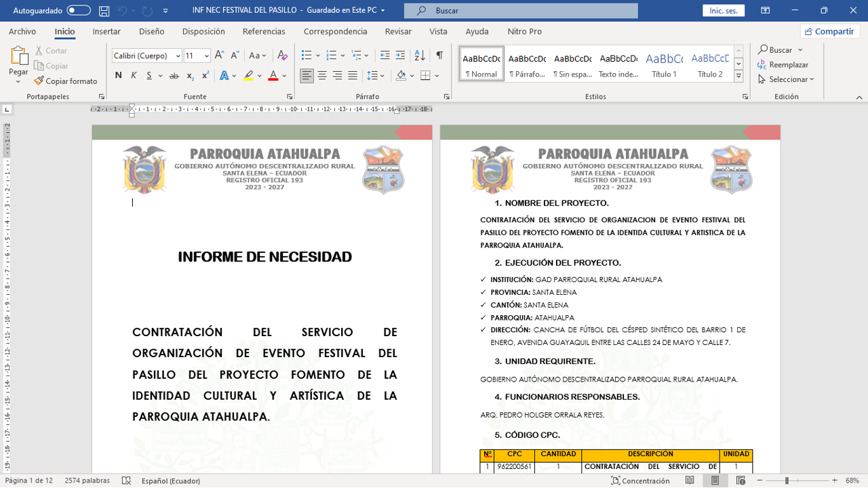
Task: Increase the paragraph indent
Action: click(401, 56)
